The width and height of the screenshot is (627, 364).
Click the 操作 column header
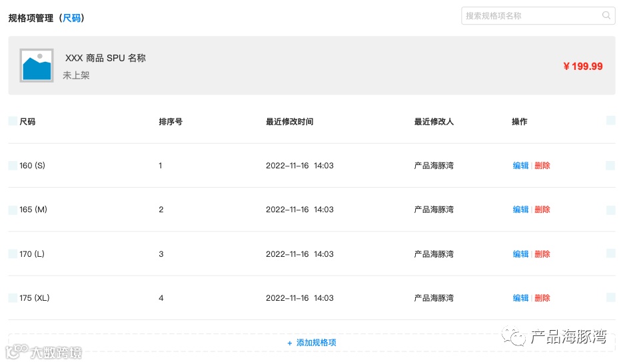tap(520, 122)
